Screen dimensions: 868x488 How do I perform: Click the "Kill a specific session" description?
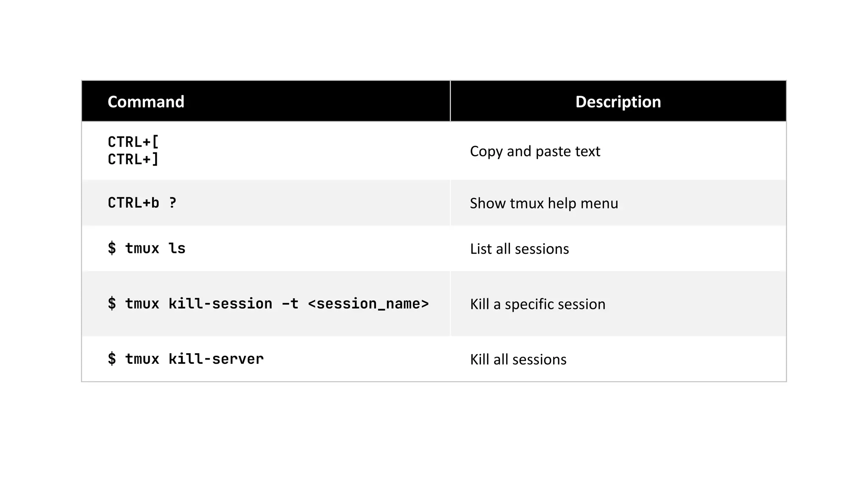click(537, 304)
